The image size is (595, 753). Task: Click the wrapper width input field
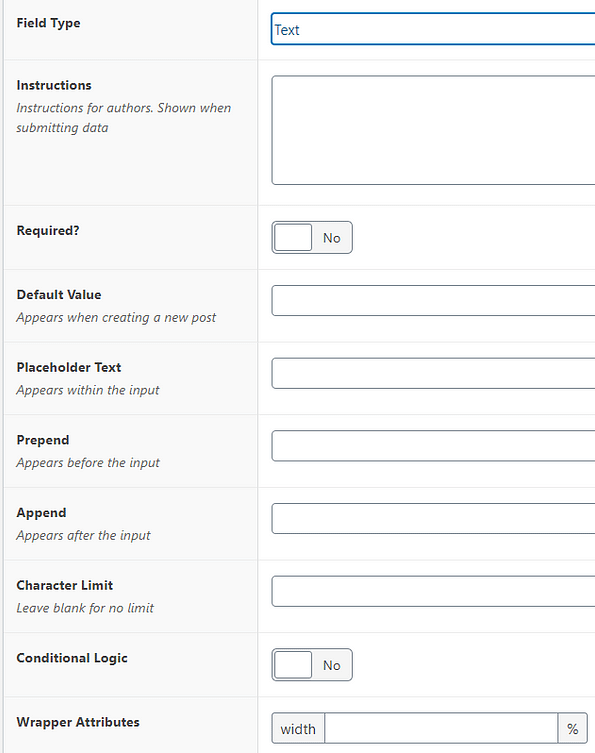[x=441, y=729]
